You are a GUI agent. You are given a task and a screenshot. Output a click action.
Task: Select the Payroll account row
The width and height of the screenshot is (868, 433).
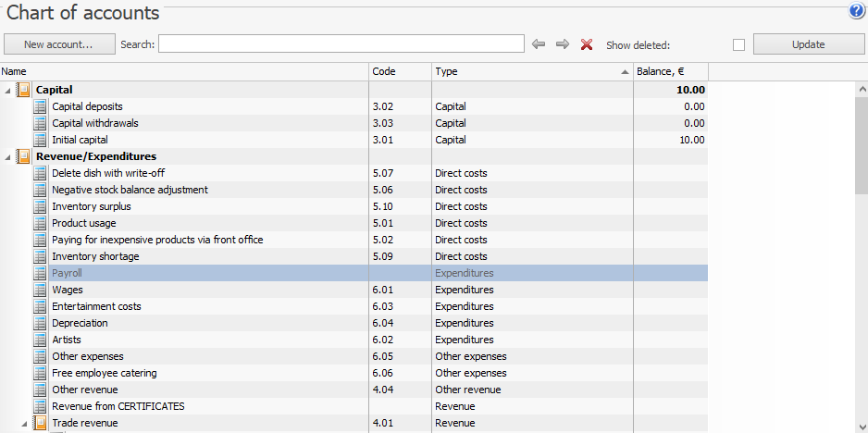click(x=185, y=273)
